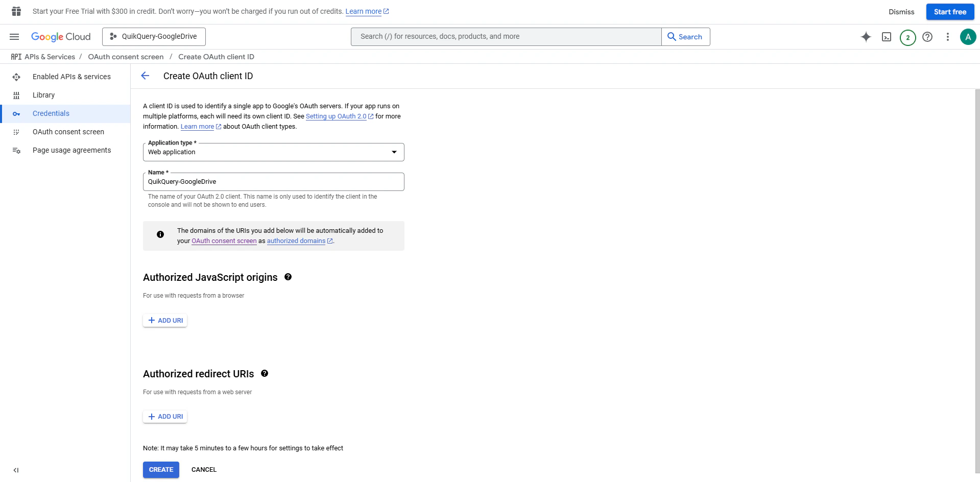Image resolution: width=980 pixels, height=482 pixels.
Task: Open the navigation hamburger menu
Action: tap(14, 36)
